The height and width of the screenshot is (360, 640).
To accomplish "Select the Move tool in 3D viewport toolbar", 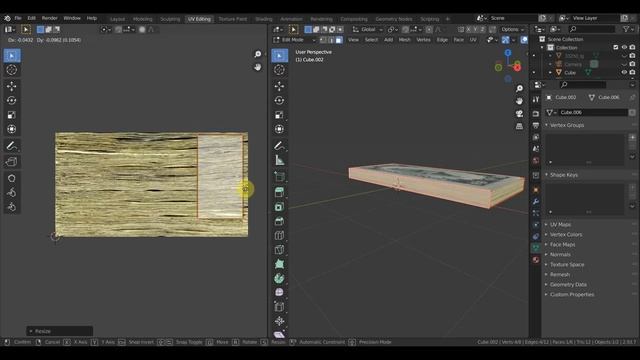I will point(280,86).
